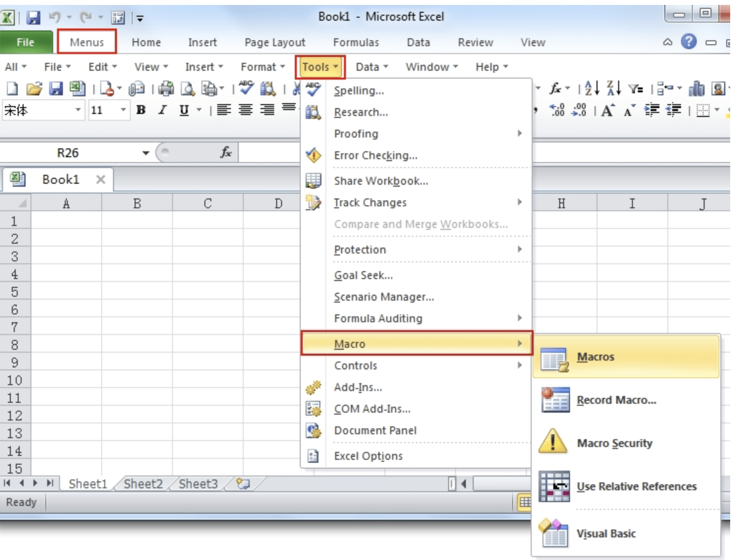Save using the toolbar floppy disk icon
The width and height of the screenshot is (741, 560).
point(56,89)
